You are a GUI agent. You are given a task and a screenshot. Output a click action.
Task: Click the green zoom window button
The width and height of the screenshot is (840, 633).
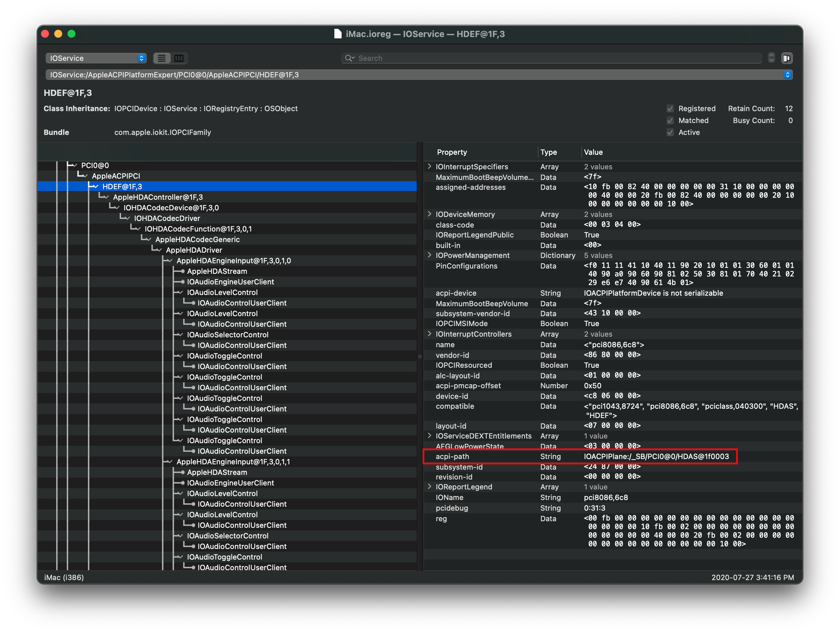tap(71, 34)
